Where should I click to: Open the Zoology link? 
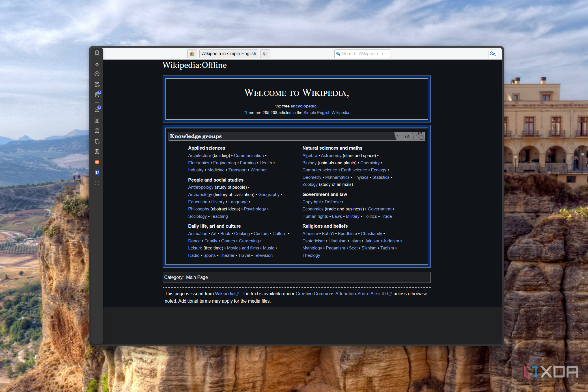pyautogui.click(x=310, y=184)
